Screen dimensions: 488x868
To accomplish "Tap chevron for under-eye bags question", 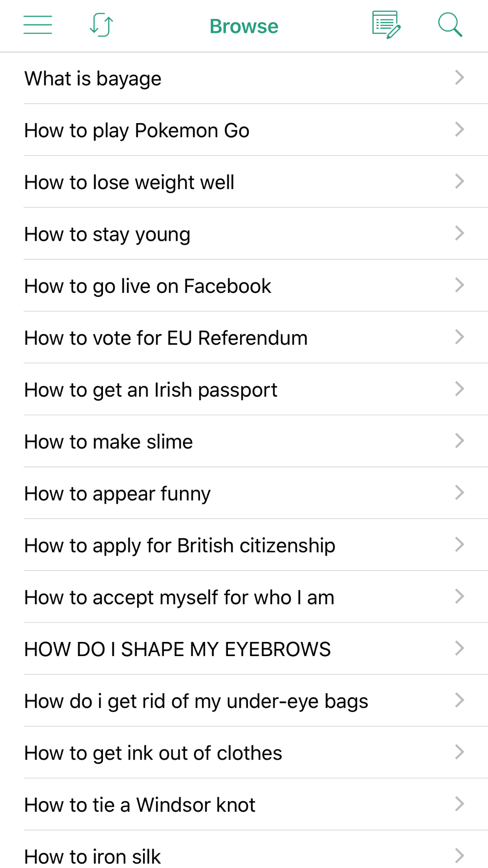I will coord(459,700).
